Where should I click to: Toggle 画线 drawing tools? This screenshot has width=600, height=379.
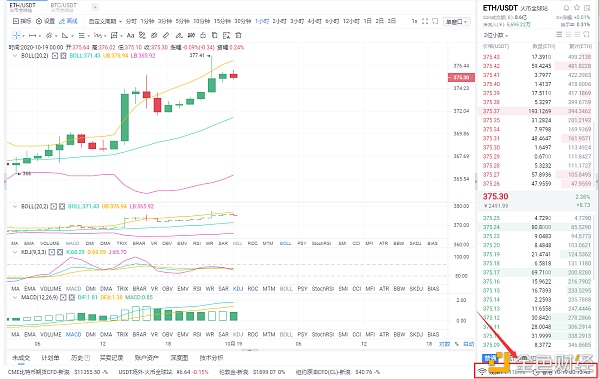click(x=68, y=21)
